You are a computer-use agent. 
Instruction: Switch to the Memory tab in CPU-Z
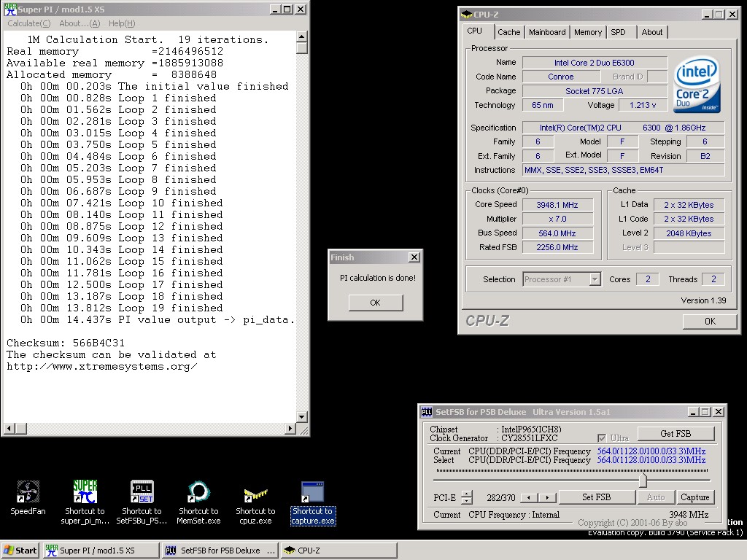[x=587, y=32]
